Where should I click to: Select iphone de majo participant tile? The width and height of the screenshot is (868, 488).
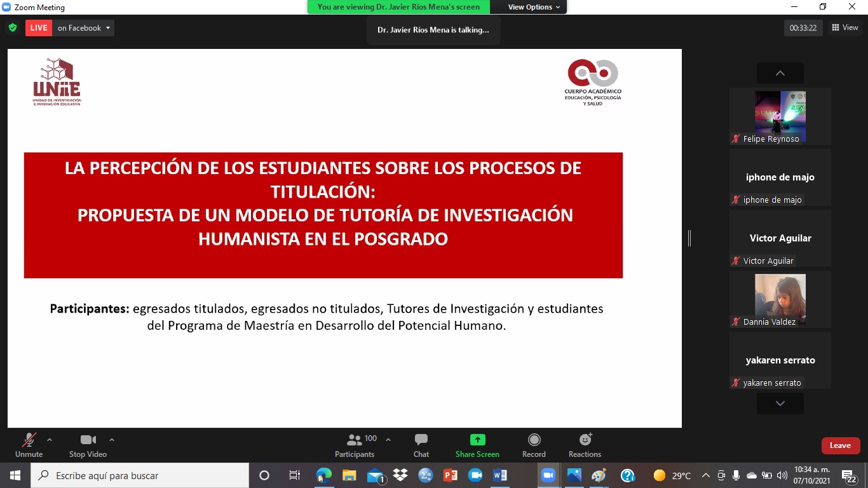click(780, 177)
